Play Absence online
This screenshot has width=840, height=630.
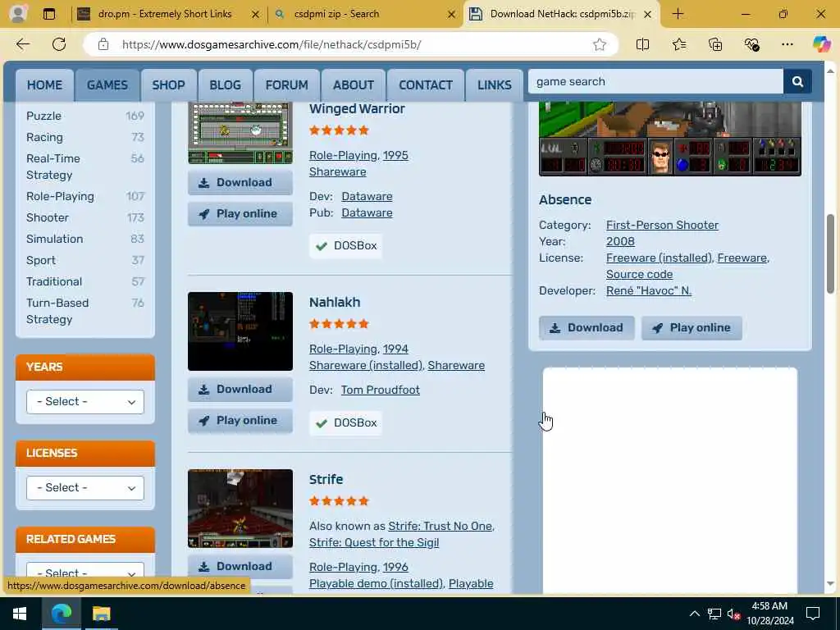point(692,328)
